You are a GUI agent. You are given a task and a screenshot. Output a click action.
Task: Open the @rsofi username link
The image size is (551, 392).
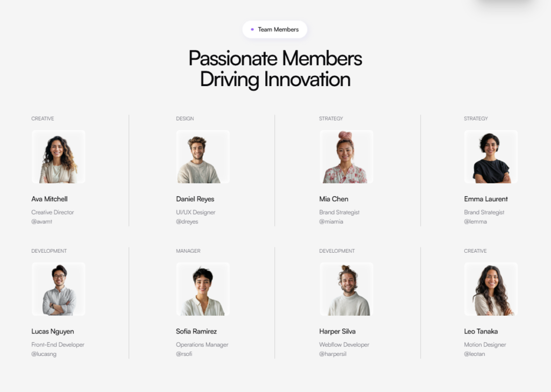pos(184,354)
